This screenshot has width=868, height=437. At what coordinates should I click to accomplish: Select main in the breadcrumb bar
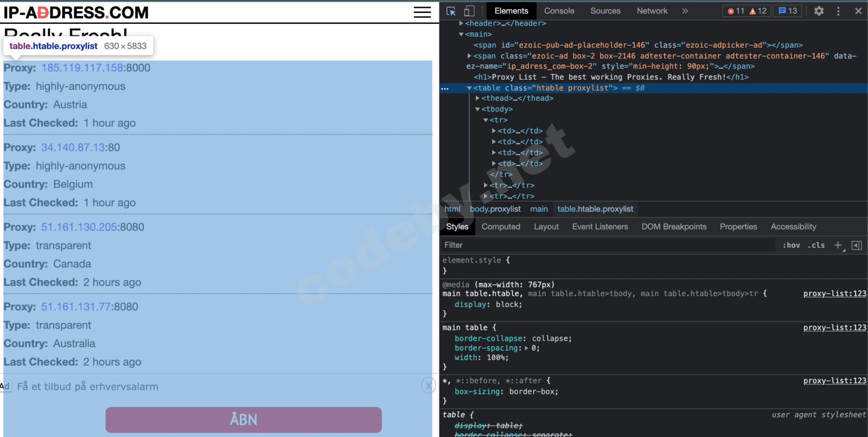pos(539,209)
